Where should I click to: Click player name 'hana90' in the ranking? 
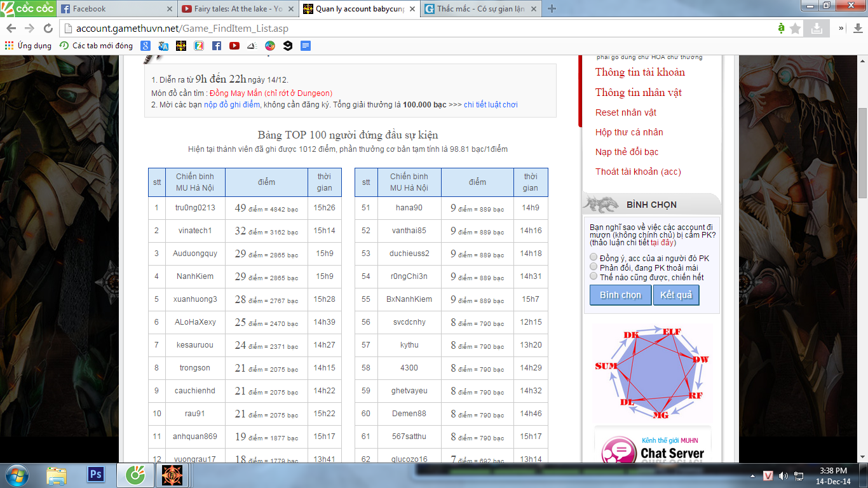409,208
